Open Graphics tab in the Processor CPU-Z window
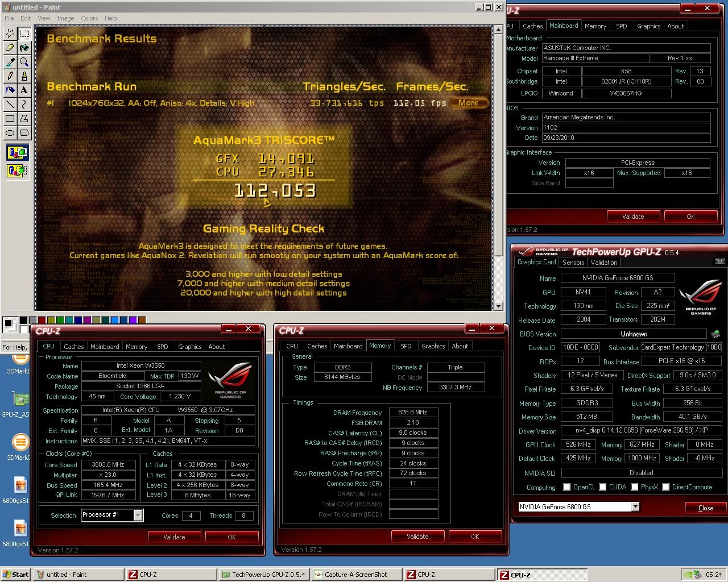 tap(190, 347)
